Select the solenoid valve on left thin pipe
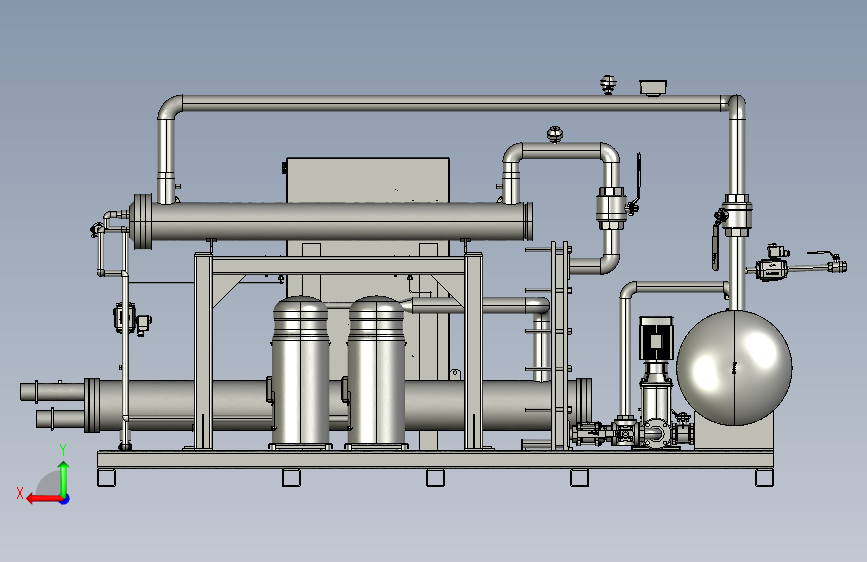 (x=131, y=319)
